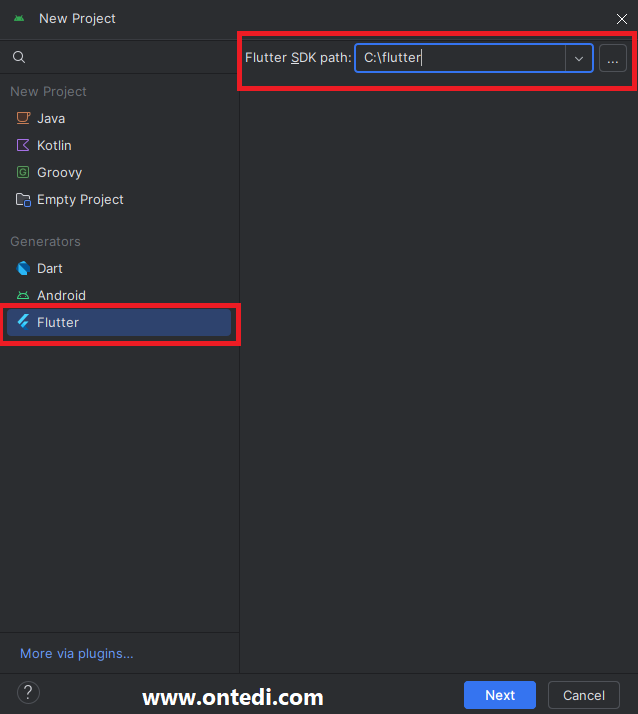638x714 pixels.
Task: Click the search magnifier icon
Action: click(19, 57)
